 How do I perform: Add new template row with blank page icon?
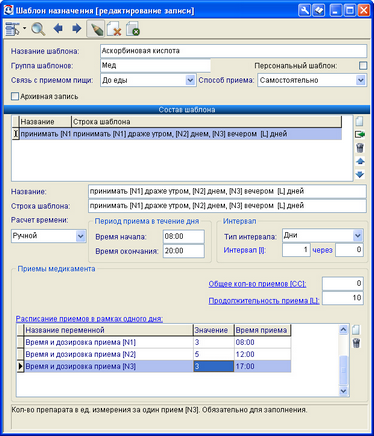(x=360, y=121)
